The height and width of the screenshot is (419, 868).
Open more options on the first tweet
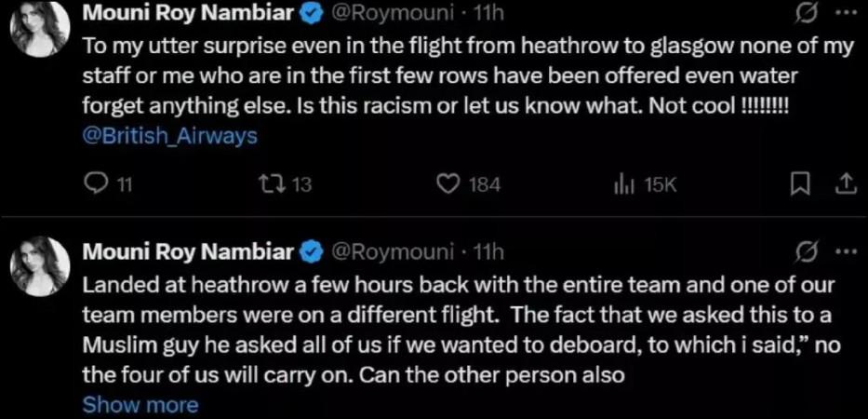(843, 16)
